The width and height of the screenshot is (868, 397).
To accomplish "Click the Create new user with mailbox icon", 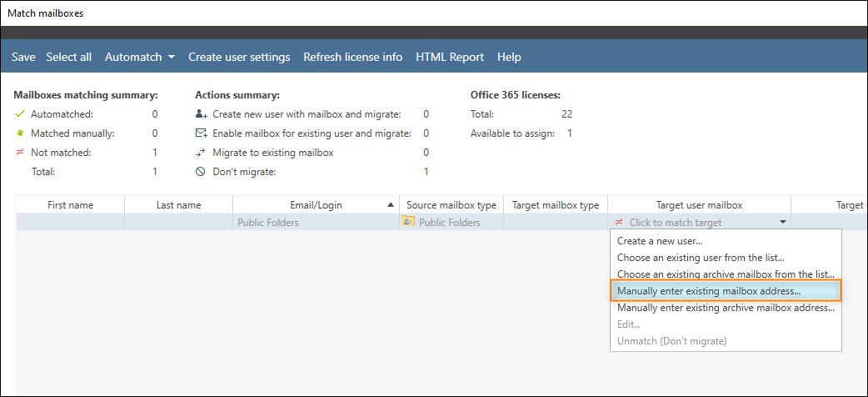I will (202, 114).
